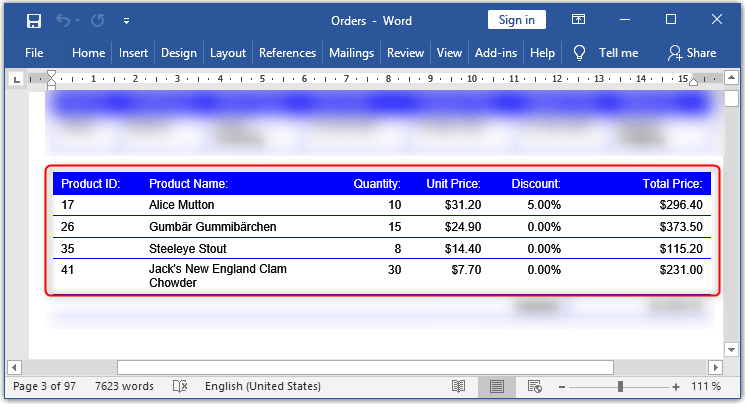Image resolution: width=747 pixels, height=408 pixels.
Task: Click the $24.90 unit price cell
Action: (463, 227)
